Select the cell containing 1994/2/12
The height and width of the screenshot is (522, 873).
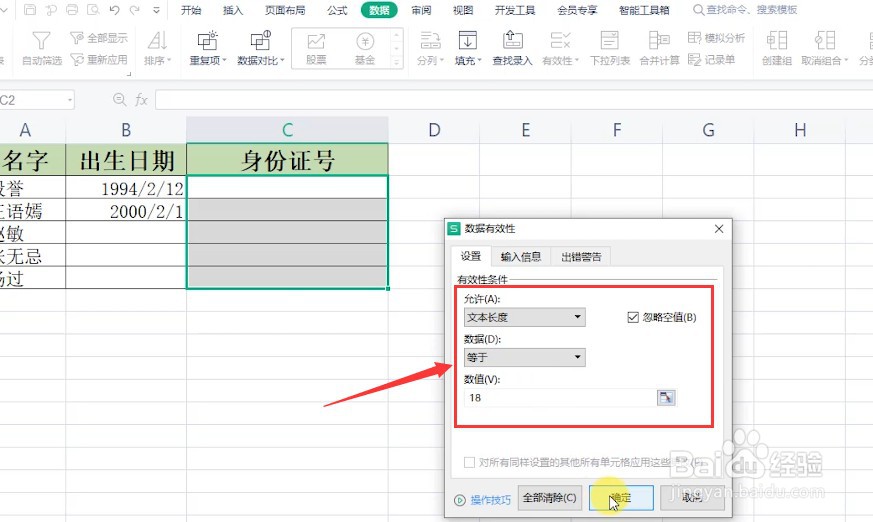(126, 188)
